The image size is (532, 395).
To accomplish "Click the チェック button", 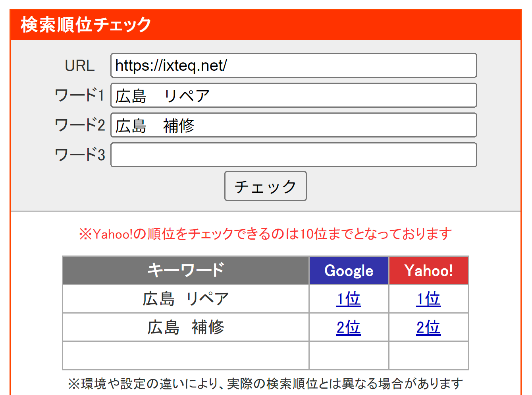I will click(x=266, y=186).
